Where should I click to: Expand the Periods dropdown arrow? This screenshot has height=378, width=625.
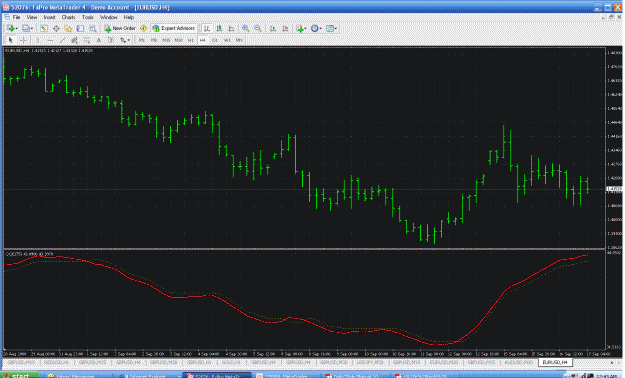tap(320, 29)
